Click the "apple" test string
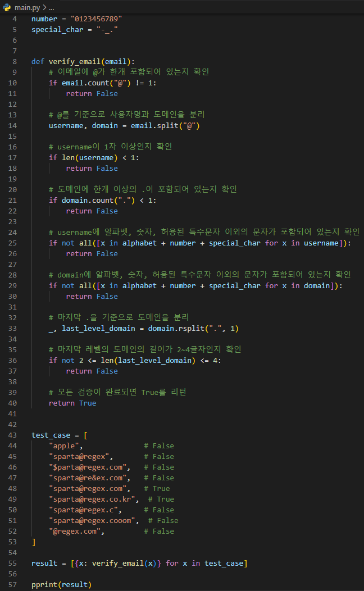 click(x=63, y=446)
